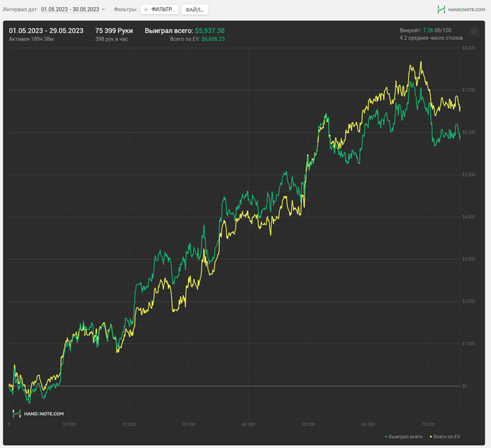The height and width of the screenshot is (448, 491).
Task: Click the $5,000 y-axis label
Action: 469,175
